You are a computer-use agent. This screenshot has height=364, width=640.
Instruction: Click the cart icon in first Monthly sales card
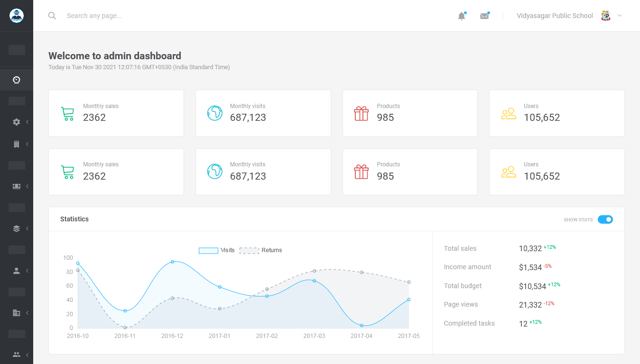68,114
